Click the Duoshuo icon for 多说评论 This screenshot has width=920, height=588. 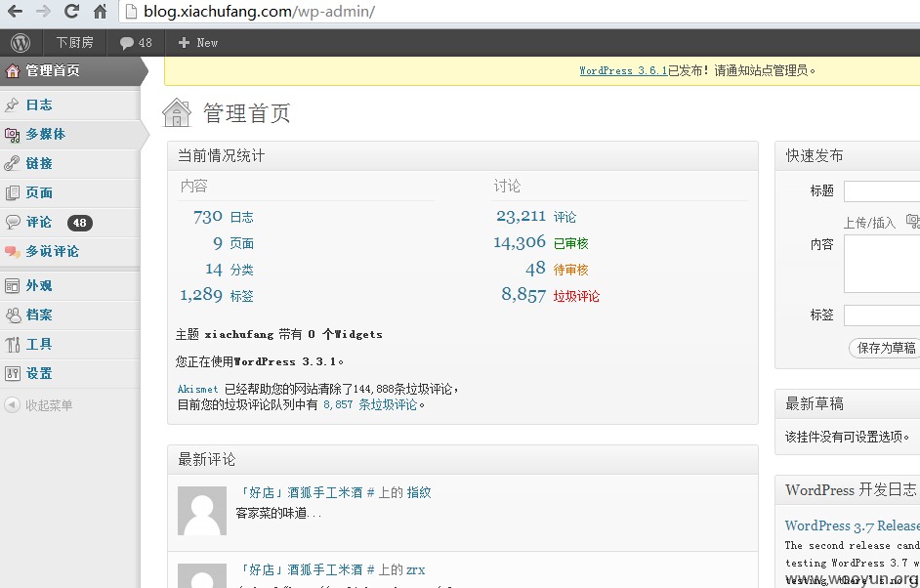(13, 251)
